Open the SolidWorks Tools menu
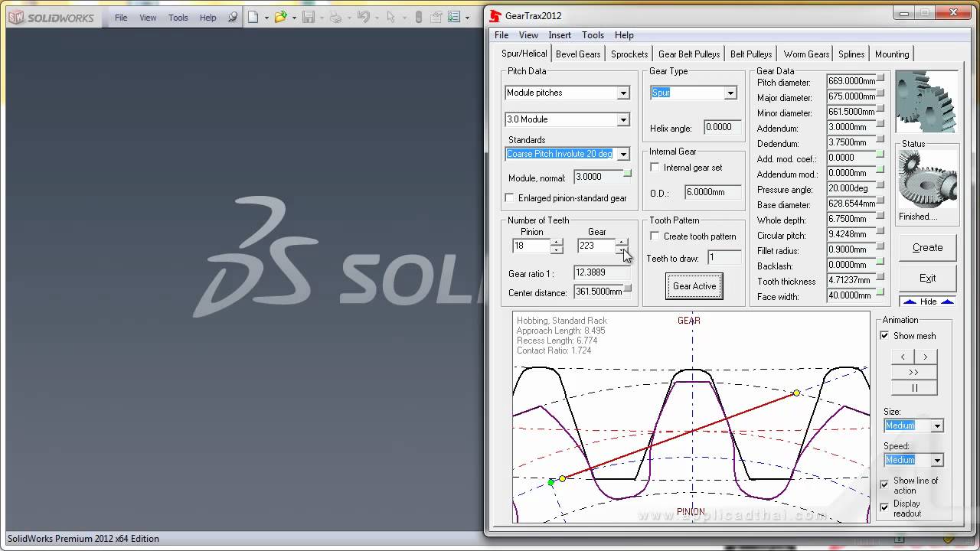 click(178, 18)
